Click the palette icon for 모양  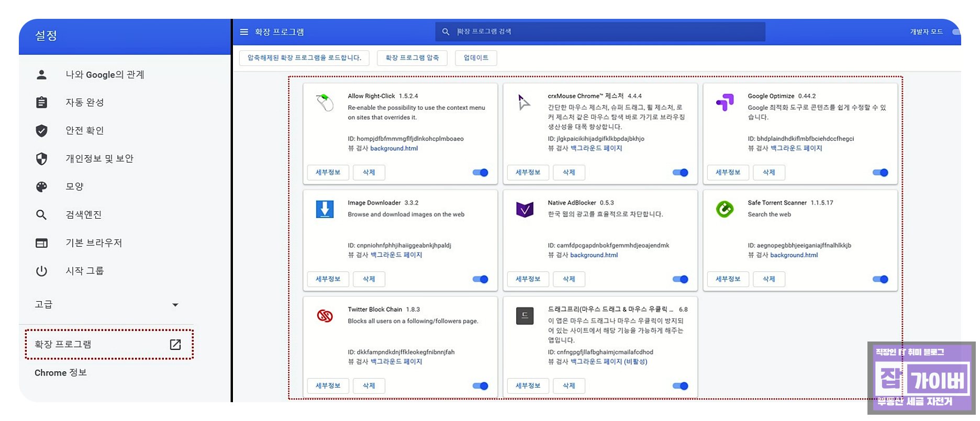tap(41, 187)
